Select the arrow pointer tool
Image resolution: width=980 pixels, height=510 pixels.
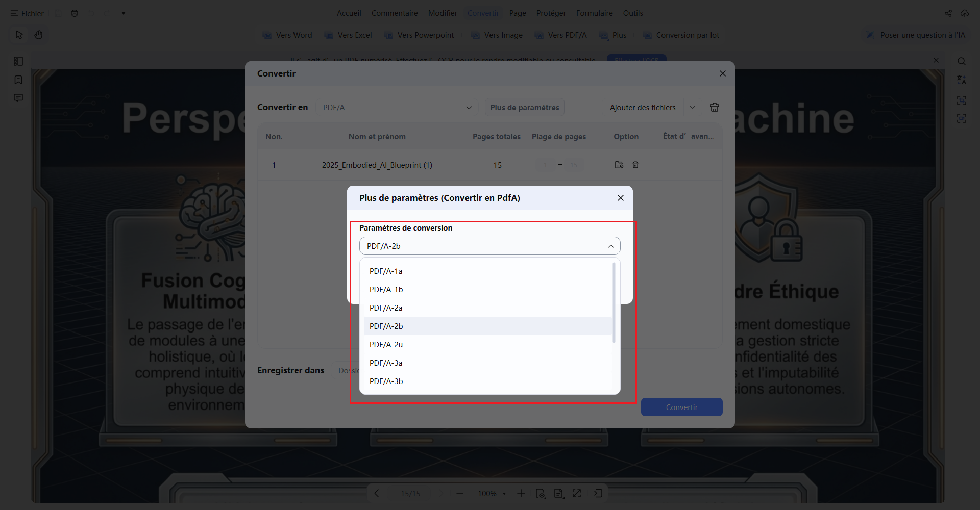click(19, 35)
